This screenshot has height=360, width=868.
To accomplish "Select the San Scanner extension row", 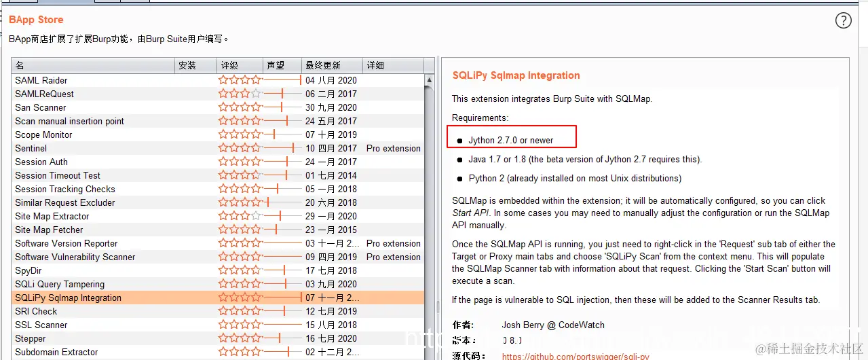I will pos(218,107).
